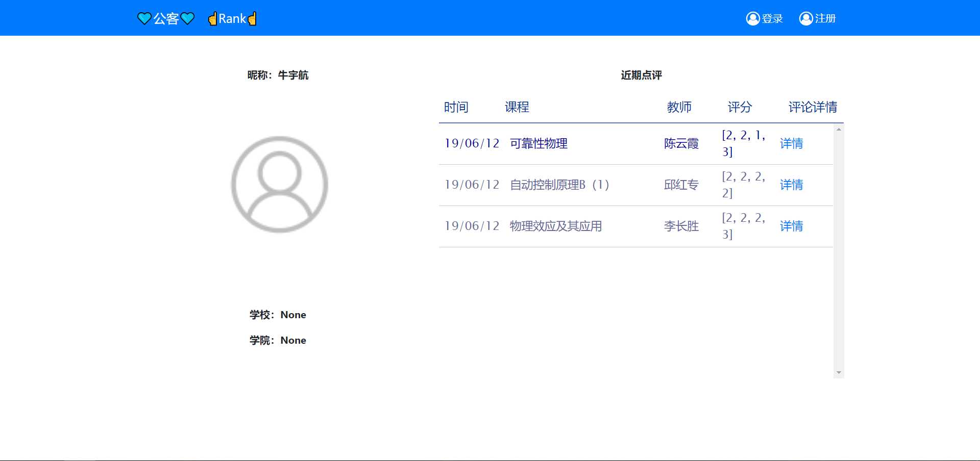Click date 19/06/12 in 邱红专 row
This screenshot has width=980, height=461.
coord(472,185)
